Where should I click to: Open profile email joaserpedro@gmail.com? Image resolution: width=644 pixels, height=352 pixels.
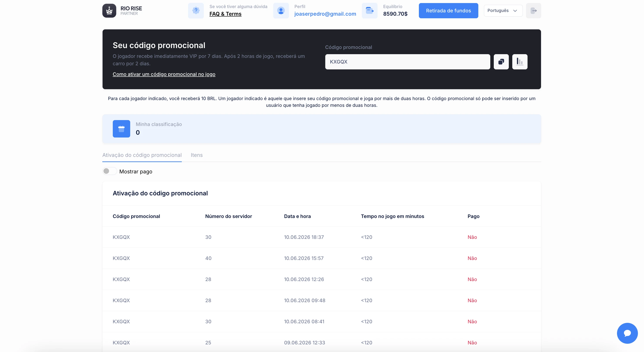click(x=325, y=14)
